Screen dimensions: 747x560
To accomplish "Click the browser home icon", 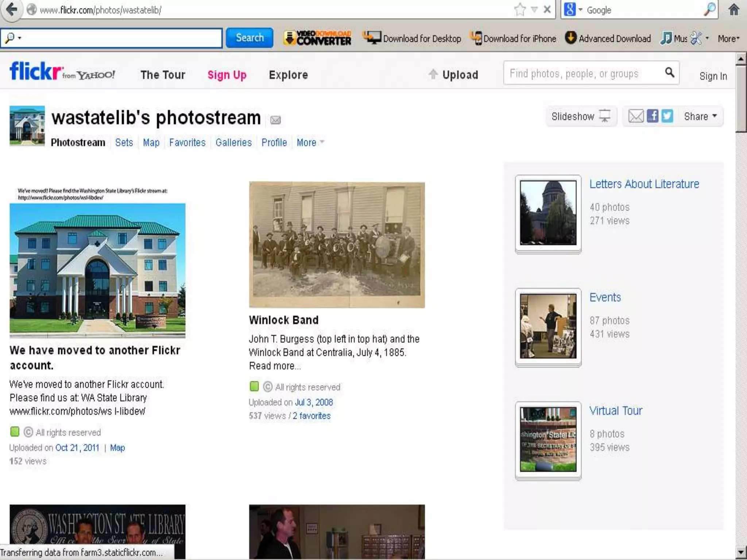I will click(734, 10).
